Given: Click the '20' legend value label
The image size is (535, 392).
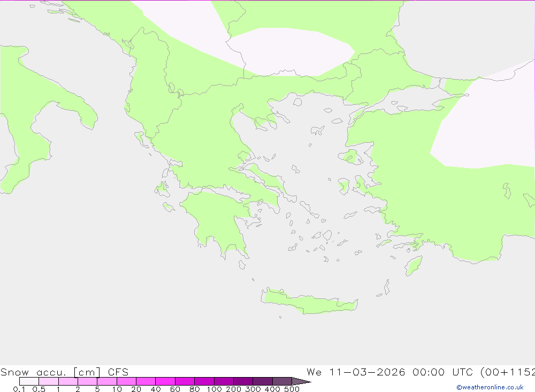Looking at the screenshot, I should 136,389.
